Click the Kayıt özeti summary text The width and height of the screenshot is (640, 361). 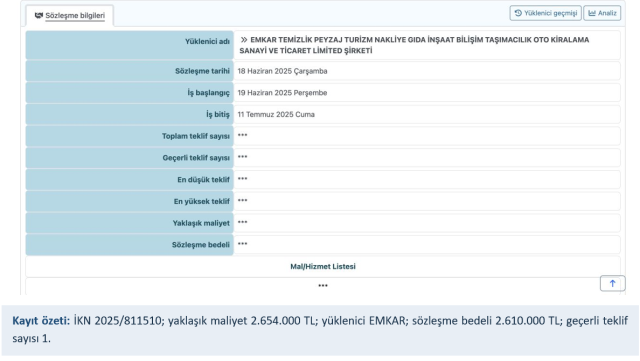pyautogui.click(x=320, y=330)
